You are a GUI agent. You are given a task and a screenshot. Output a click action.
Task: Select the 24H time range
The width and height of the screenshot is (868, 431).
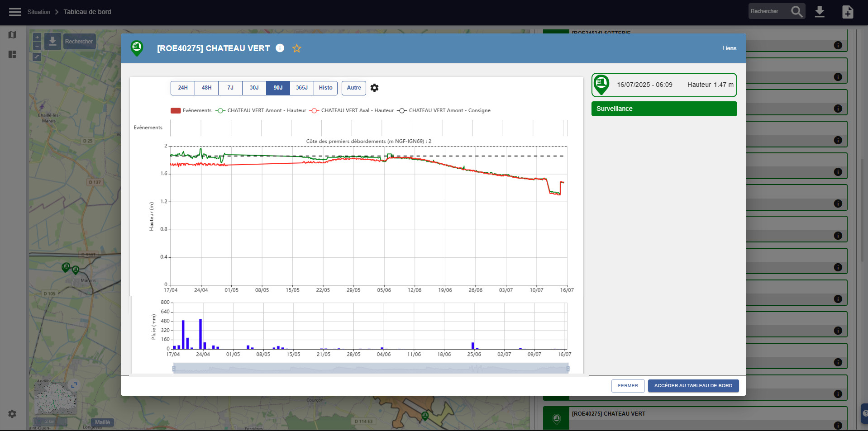point(183,88)
